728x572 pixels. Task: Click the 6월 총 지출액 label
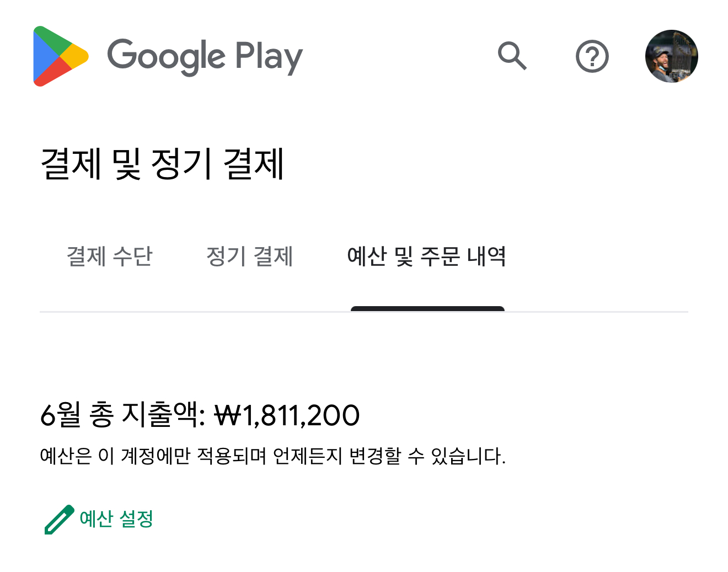pyautogui.click(x=122, y=415)
